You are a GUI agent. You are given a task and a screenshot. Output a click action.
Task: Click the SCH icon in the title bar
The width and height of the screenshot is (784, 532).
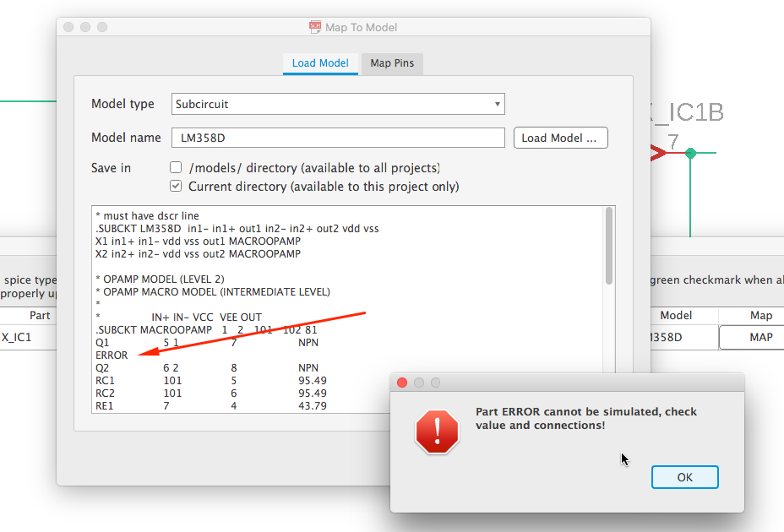315,27
